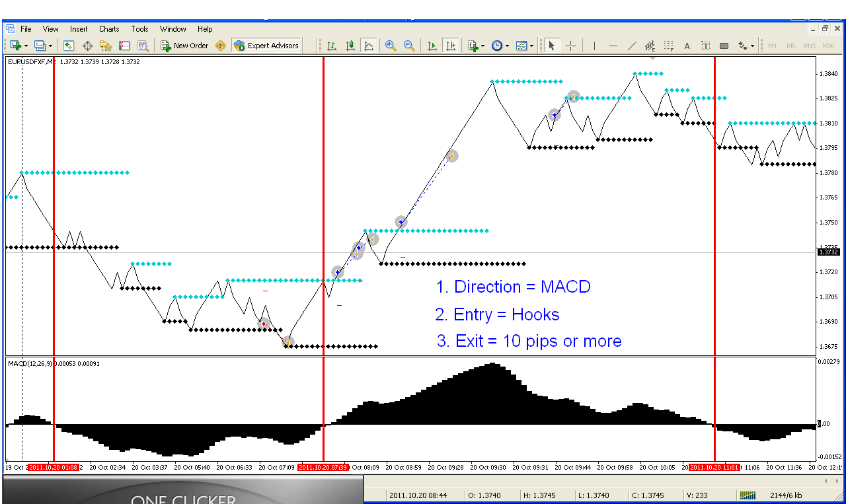846x504 pixels.
Task: Toggle the Terminal panel icon
Action: coord(124,46)
